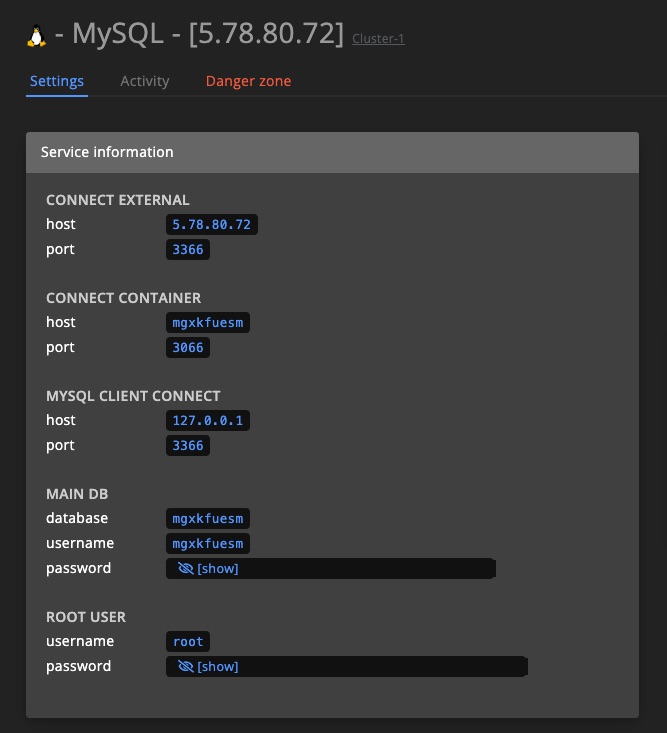Select the Settings tab
The width and height of the screenshot is (667, 733).
tap(57, 81)
